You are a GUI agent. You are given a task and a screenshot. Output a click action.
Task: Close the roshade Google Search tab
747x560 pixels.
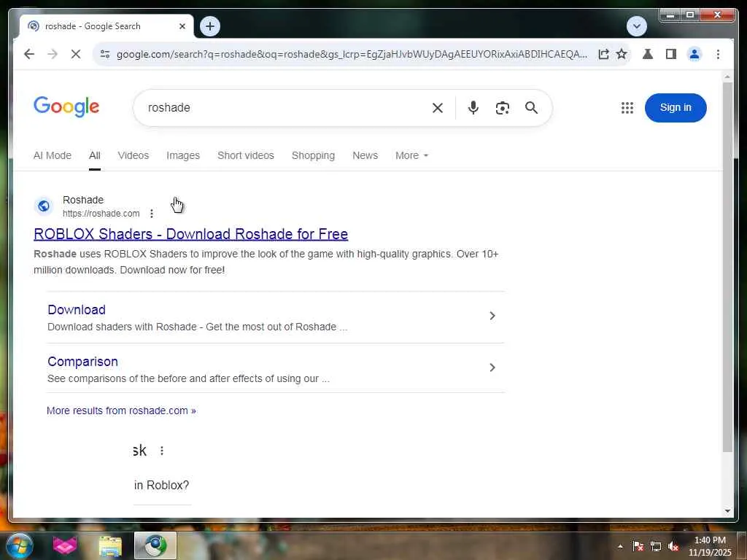point(182,26)
